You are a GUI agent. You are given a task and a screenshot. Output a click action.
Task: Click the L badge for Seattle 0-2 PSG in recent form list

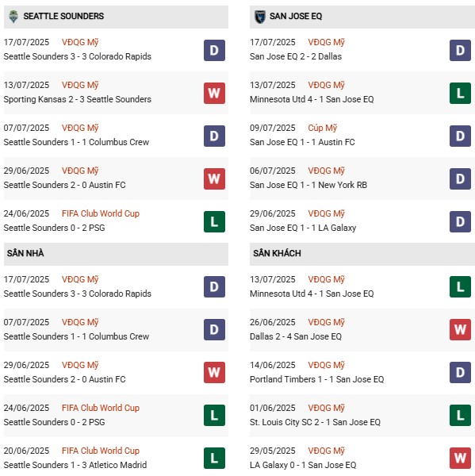pyautogui.click(x=214, y=221)
